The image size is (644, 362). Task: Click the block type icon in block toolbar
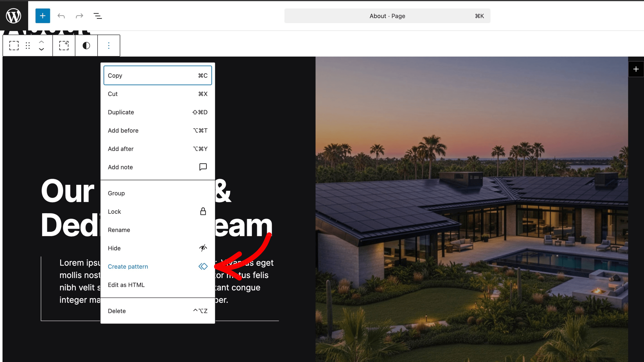14,46
